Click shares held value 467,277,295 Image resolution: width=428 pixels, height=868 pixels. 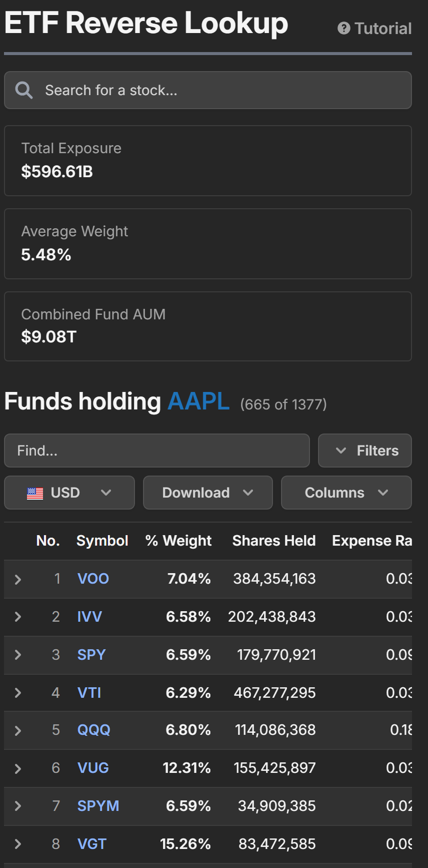click(x=275, y=693)
